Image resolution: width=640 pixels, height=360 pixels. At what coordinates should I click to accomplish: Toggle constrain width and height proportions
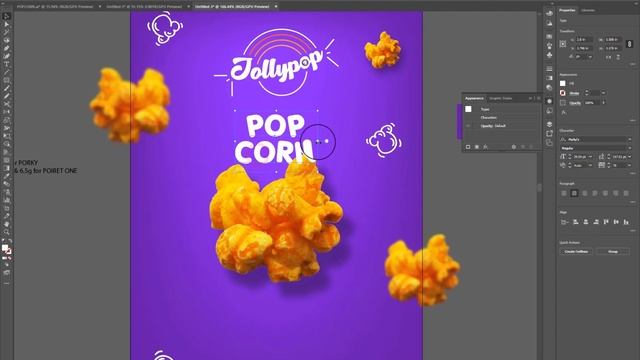tap(629, 44)
